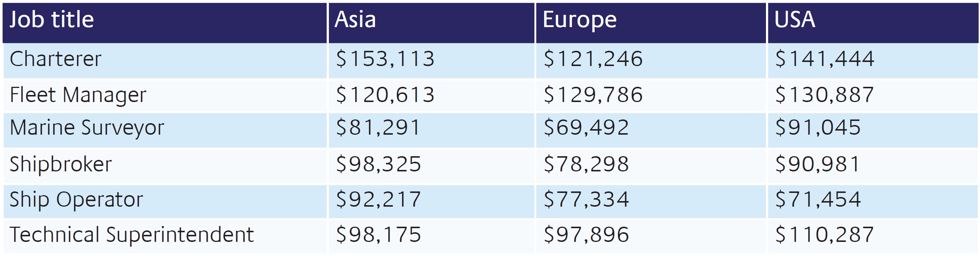Select the Marine Surveyor Europe value $69,492

click(x=586, y=128)
